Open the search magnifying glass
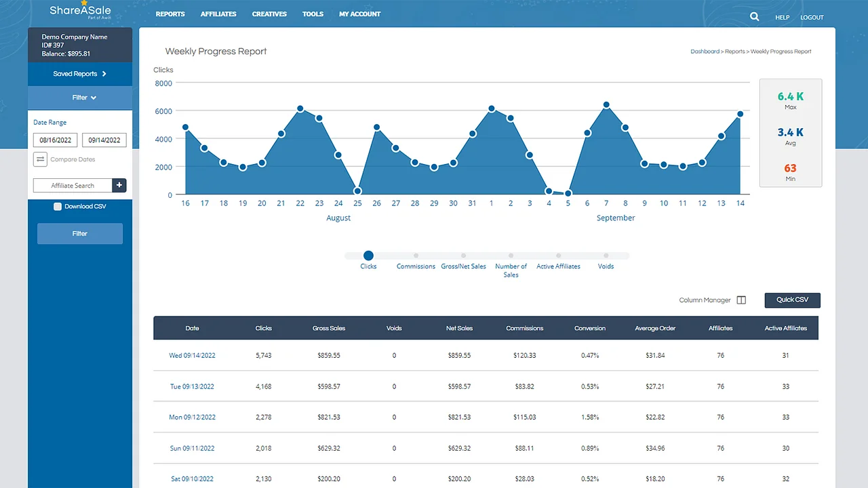868x488 pixels. (x=754, y=16)
